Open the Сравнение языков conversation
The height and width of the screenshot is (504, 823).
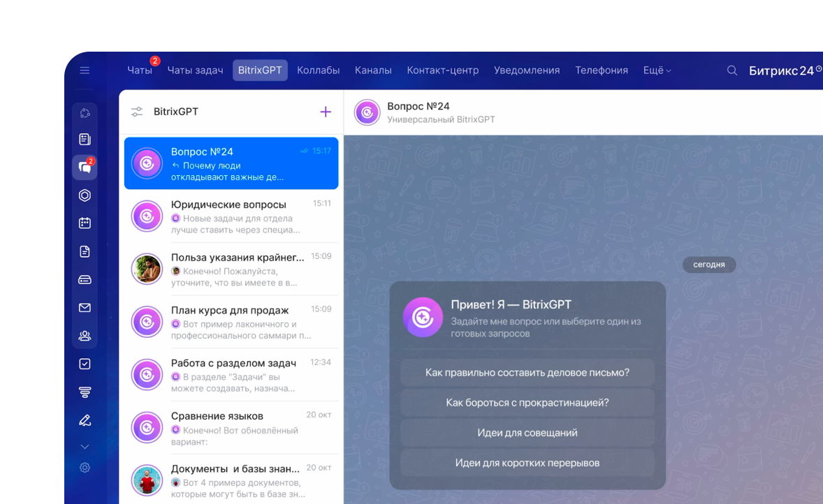tap(231, 427)
